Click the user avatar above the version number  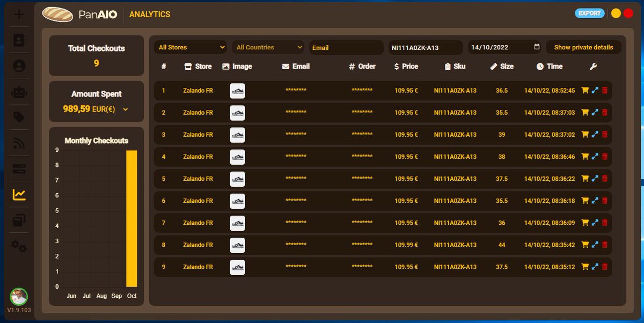pos(19,297)
